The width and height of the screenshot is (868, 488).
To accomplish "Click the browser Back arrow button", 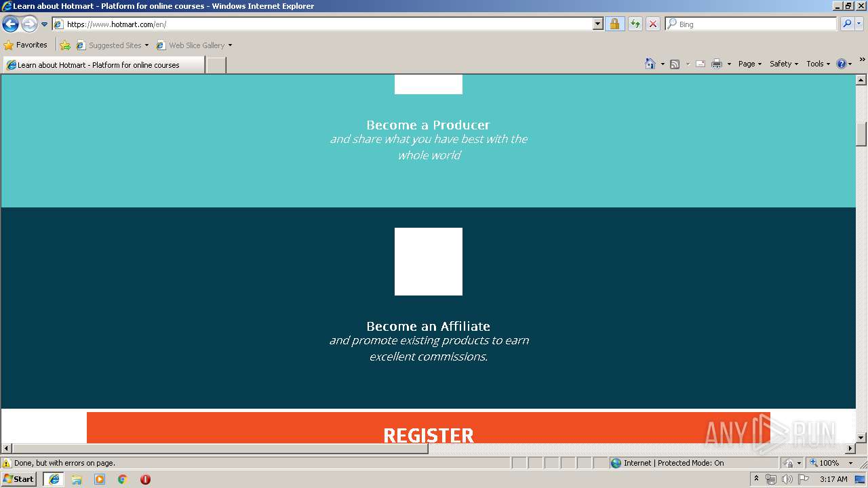I will click(10, 24).
